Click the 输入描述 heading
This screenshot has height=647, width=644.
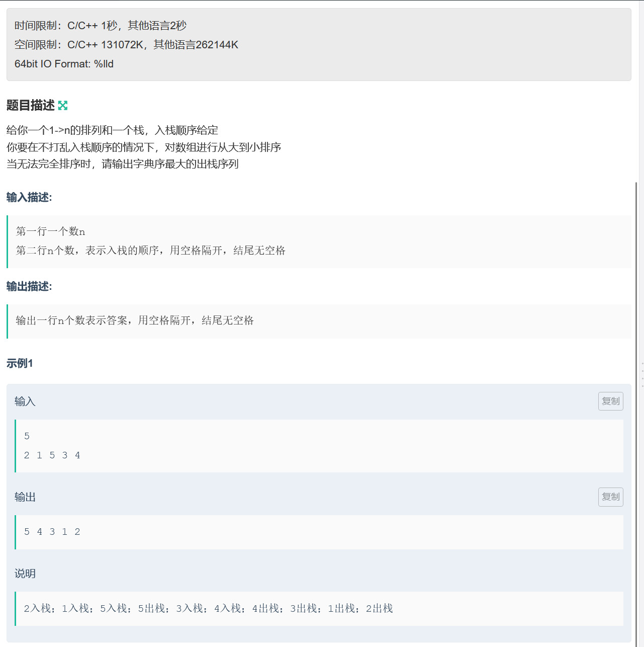click(29, 197)
